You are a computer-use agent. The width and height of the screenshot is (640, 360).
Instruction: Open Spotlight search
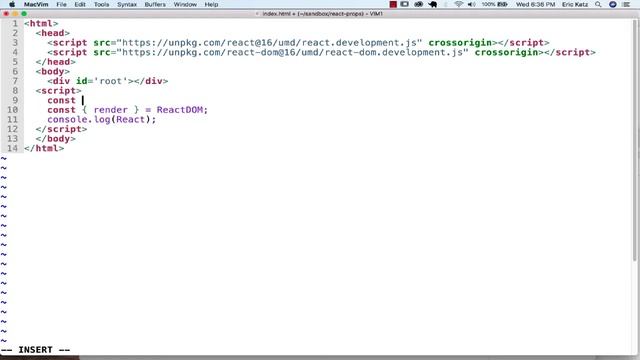(x=598, y=4)
